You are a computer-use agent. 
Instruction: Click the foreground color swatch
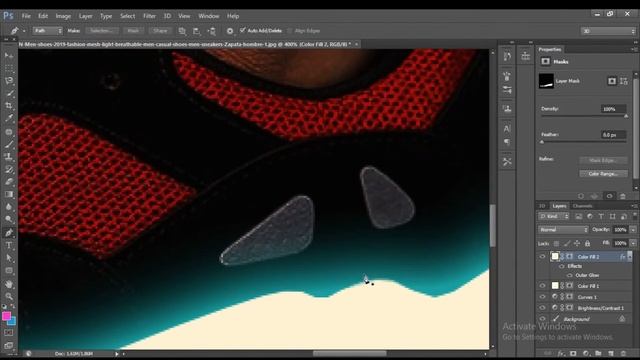(6, 316)
